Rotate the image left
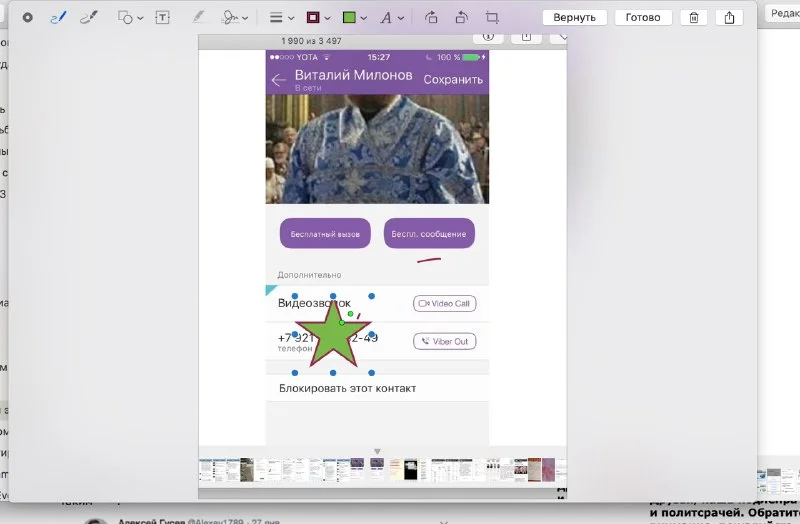The width and height of the screenshot is (800, 524). (x=431, y=18)
